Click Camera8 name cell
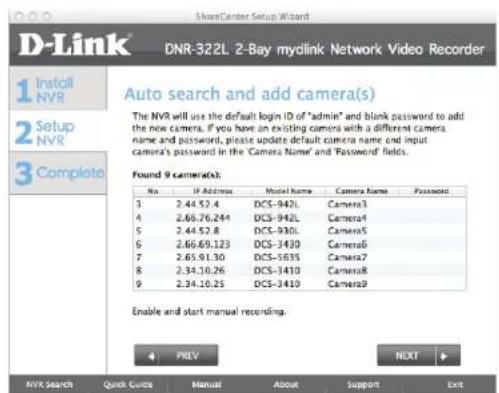Image resolution: width=499 pixels, height=393 pixels. click(347, 270)
